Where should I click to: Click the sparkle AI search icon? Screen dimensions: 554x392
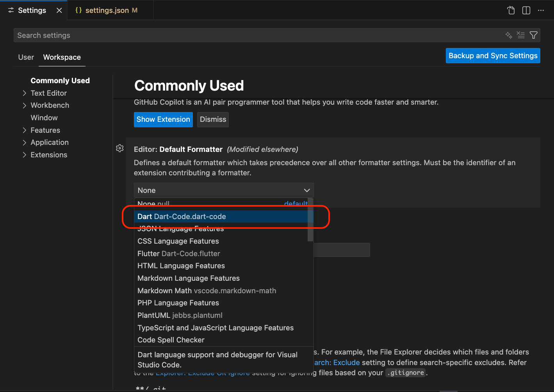(x=509, y=35)
